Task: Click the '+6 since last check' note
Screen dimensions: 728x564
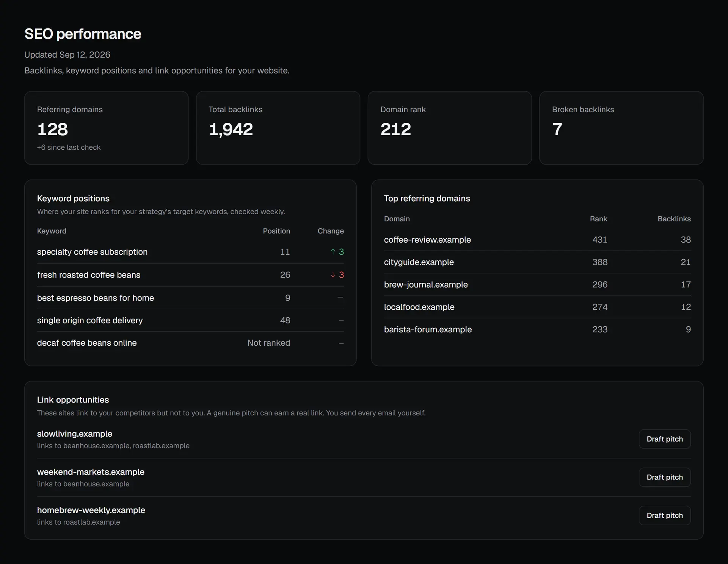Action: pyautogui.click(x=69, y=147)
